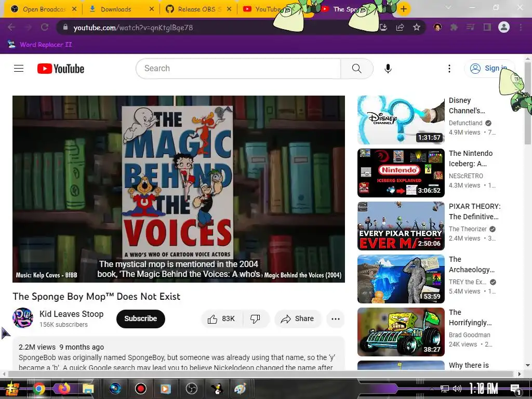Close the Downloads tab
532x399 pixels.
click(152, 9)
